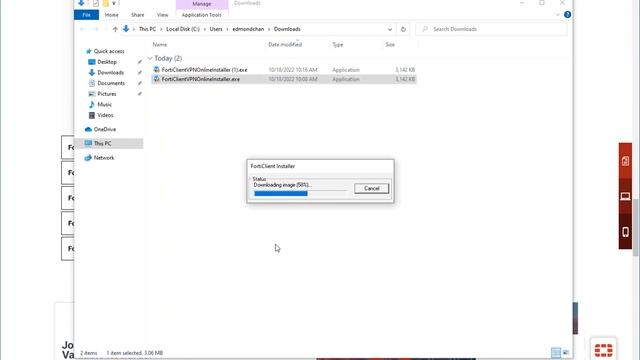Navigate forward with the forward arrow
640x360 pixels.
click(x=96, y=29)
